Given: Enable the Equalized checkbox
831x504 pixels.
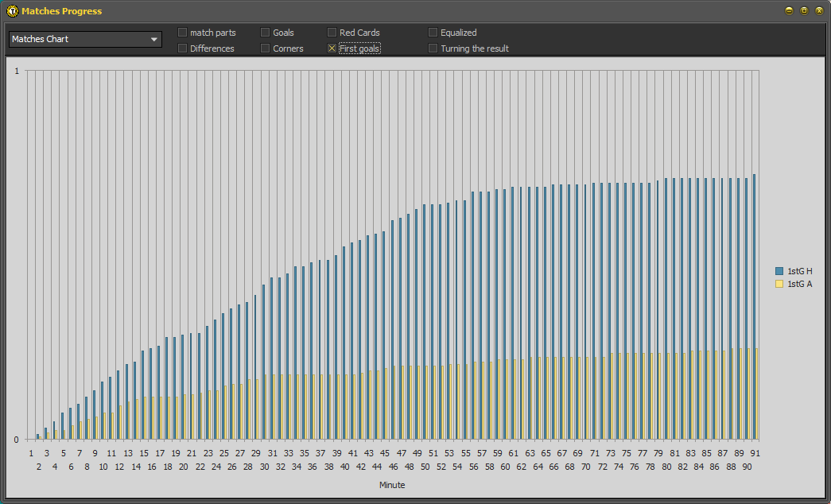Looking at the screenshot, I should point(433,33).
